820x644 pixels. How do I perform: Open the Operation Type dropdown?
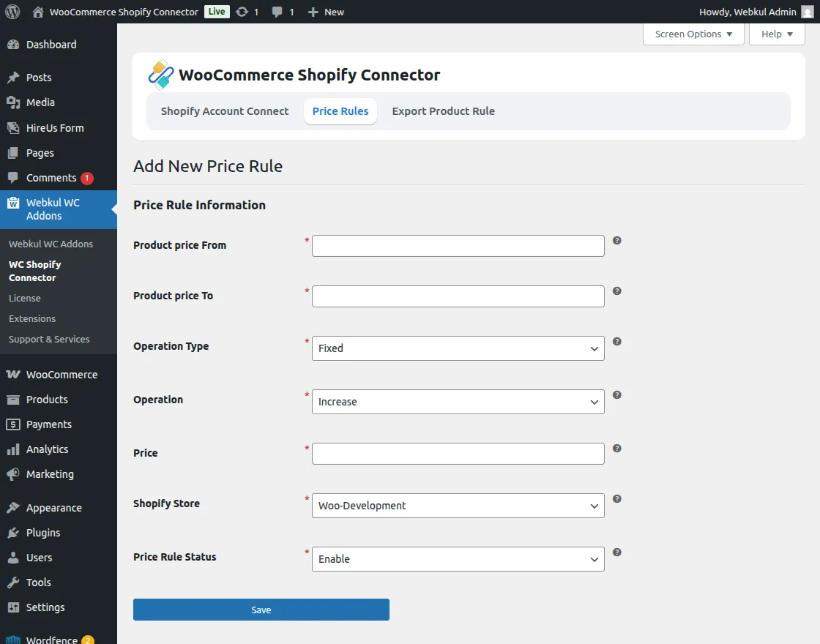[458, 348]
